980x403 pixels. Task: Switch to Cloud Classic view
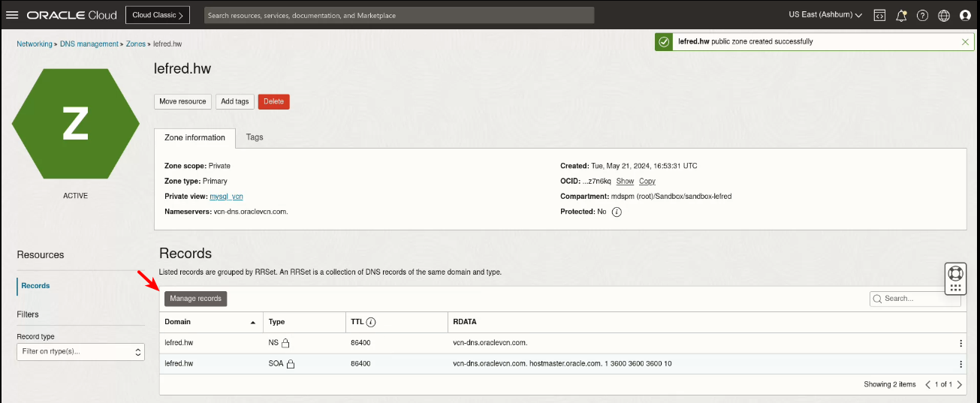click(158, 15)
